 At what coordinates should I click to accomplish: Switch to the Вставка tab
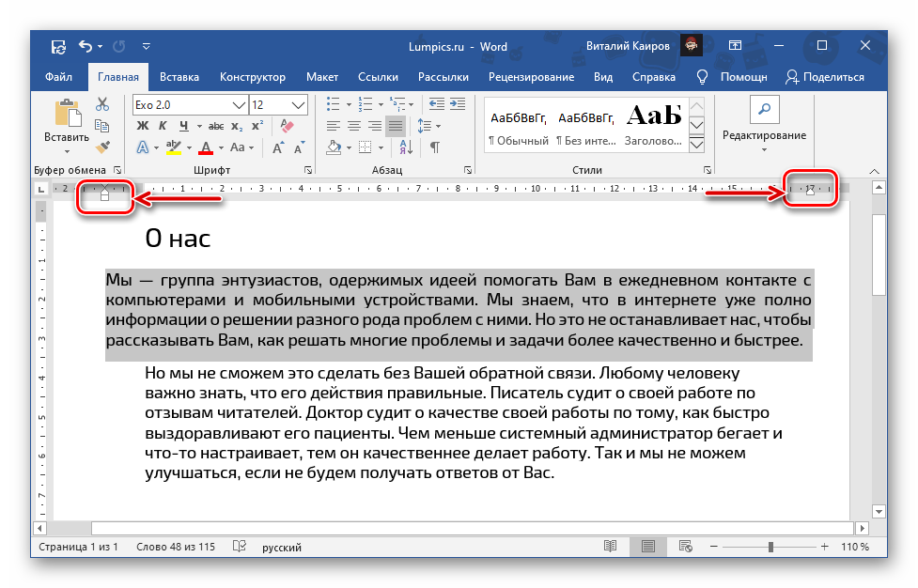(x=179, y=77)
